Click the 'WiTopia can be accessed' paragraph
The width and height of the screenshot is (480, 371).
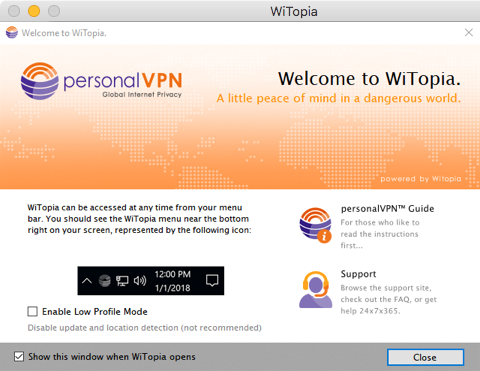[x=139, y=219]
